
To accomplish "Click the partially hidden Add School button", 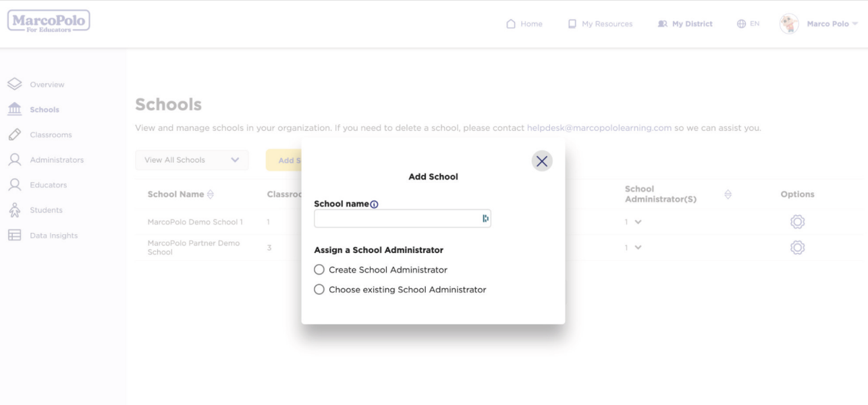I will pos(284,160).
